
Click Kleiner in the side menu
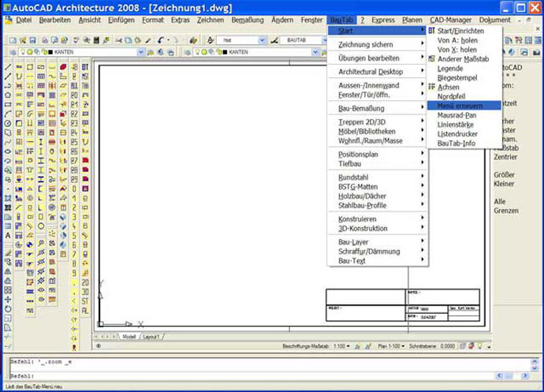point(504,184)
